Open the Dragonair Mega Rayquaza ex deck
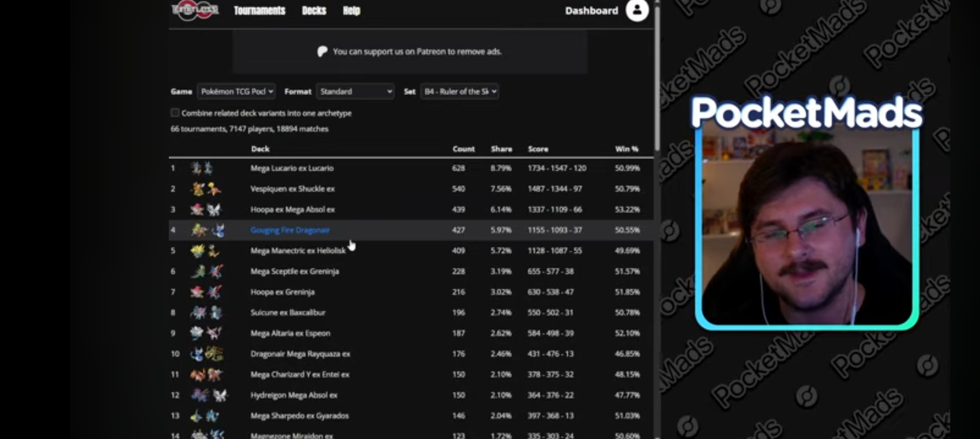980x439 pixels. coord(300,354)
